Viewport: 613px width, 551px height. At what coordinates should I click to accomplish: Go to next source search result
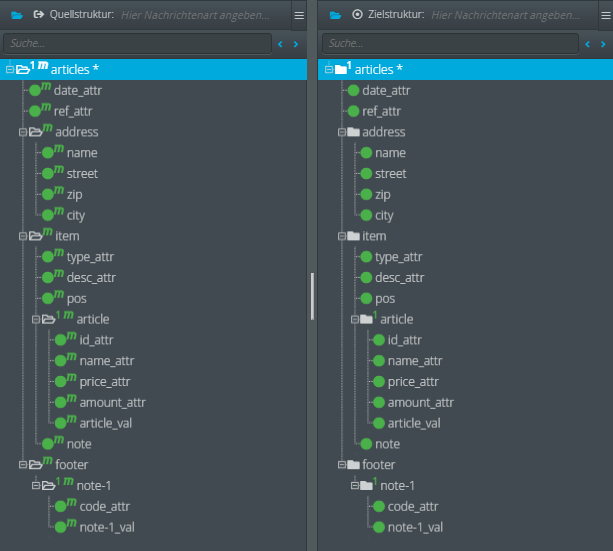[x=296, y=44]
